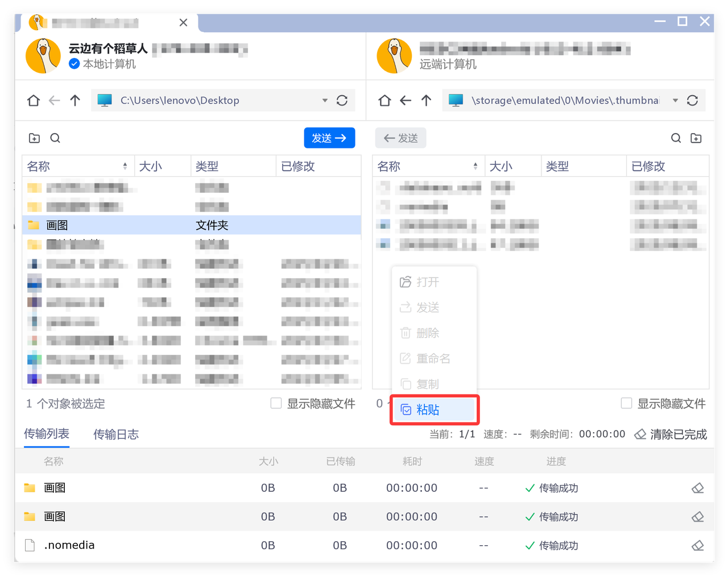Image resolution: width=728 pixels, height=576 pixels.
Task: Switch to 传输列表 tab
Action: [x=47, y=434]
